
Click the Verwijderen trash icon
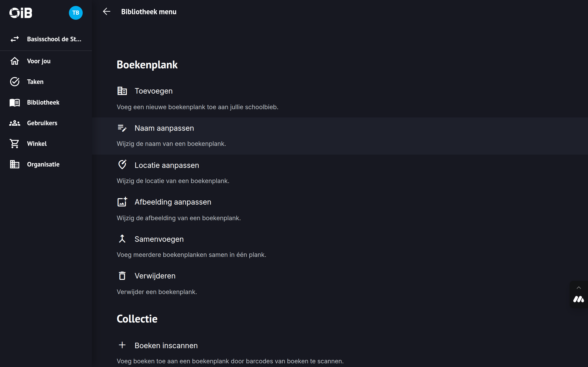(122, 276)
